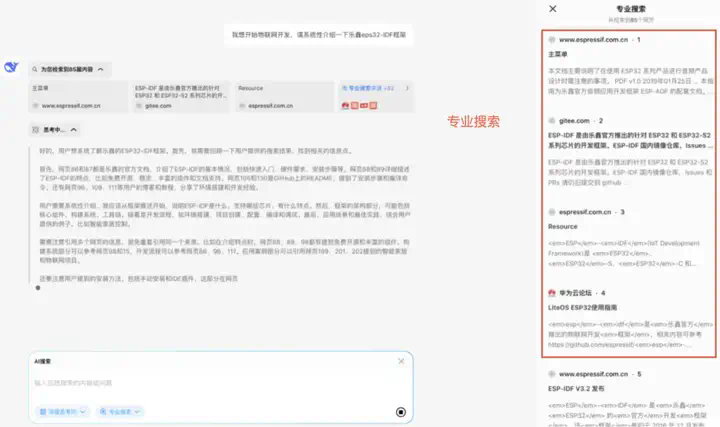This screenshot has width=720, height=427.
Task: Click the arrow on more sources card
Action: [x=407, y=88]
